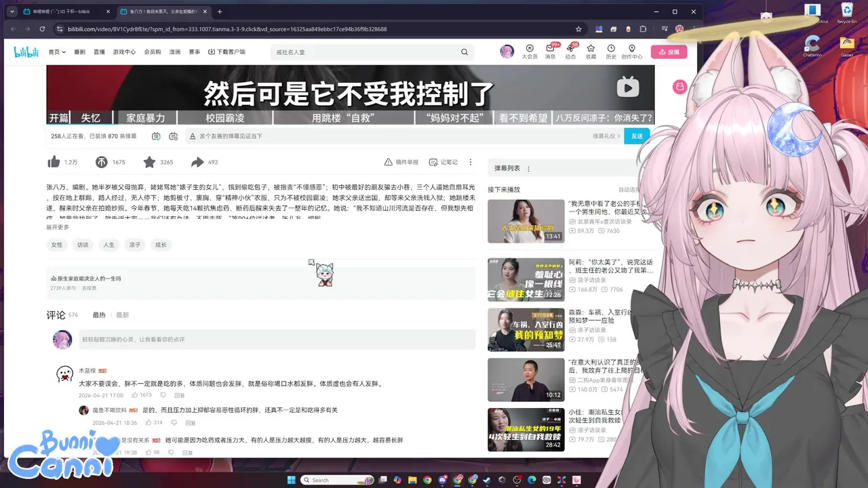Click 去投票 on the poll
This screenshot has width=868, height=488.
(x=89, y=288)
